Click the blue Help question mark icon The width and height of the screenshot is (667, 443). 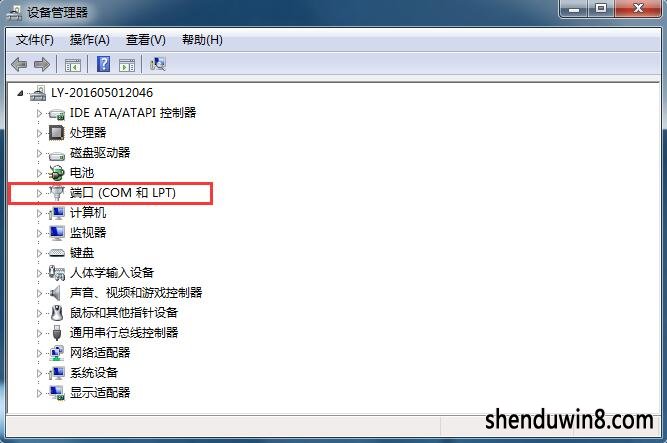click(103, 64)
